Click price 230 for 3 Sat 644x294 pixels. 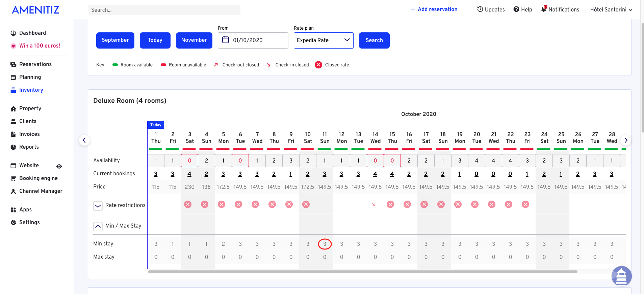[189, 187]
